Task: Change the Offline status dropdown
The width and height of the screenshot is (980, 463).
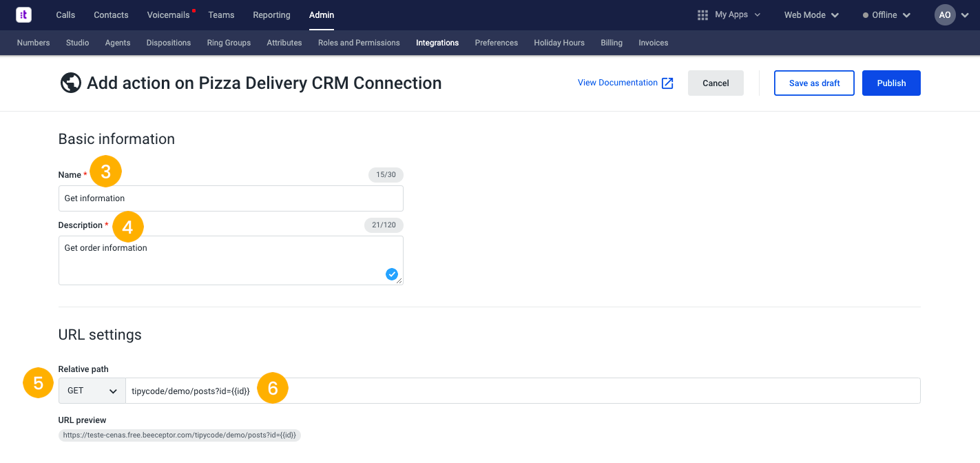Action: [886, 14]
